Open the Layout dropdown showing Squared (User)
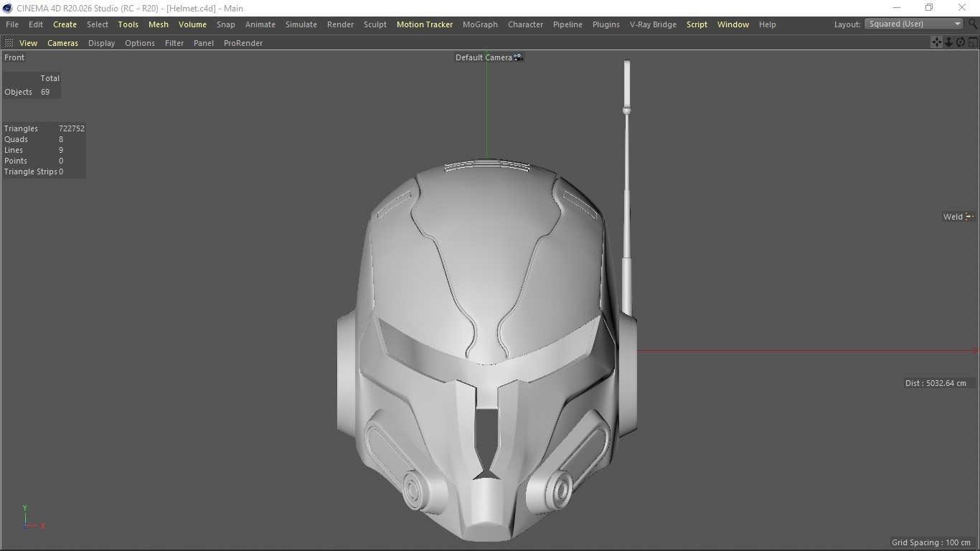Viewport: 980px width, 551px height. (x=913, y=24)
